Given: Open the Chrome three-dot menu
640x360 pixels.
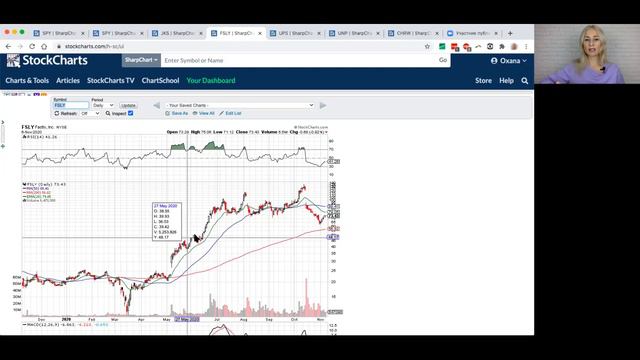Looking at the screenshot, I should coord(526,47).
